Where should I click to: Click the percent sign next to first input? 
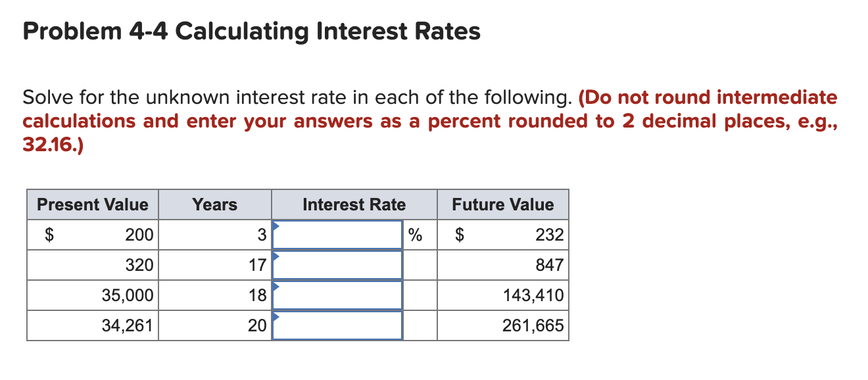point(414,234)
